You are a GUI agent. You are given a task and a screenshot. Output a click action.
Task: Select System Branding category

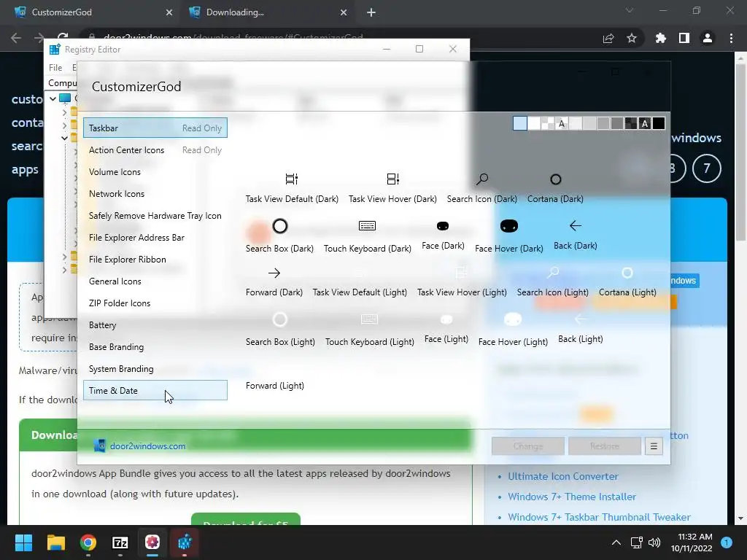(155, 369)
